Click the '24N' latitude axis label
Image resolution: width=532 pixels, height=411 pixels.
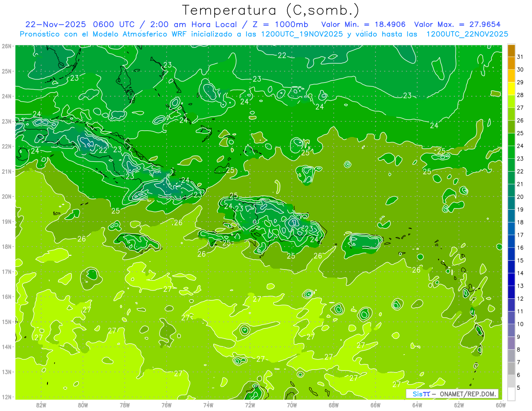(x=7, y=96)
